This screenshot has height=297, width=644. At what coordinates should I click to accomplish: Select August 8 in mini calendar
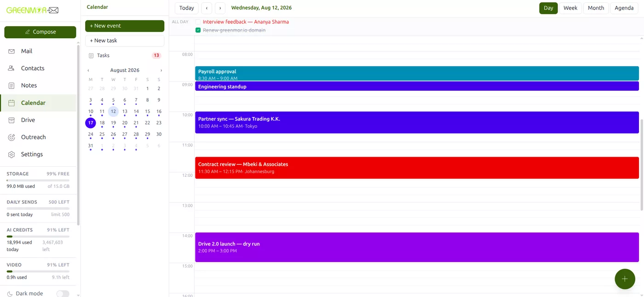(x=147, y=100)
